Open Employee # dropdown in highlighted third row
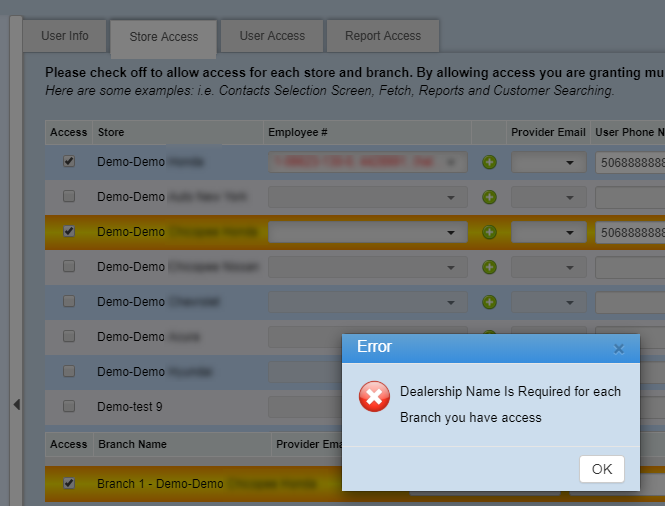665x506 pixels. click(x=367, y=232)
